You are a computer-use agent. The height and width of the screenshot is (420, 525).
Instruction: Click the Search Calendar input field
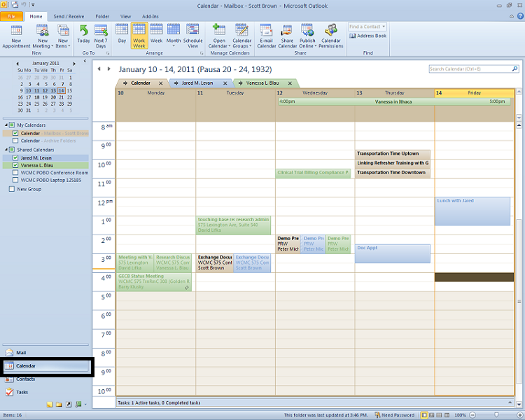click(468, 69)
